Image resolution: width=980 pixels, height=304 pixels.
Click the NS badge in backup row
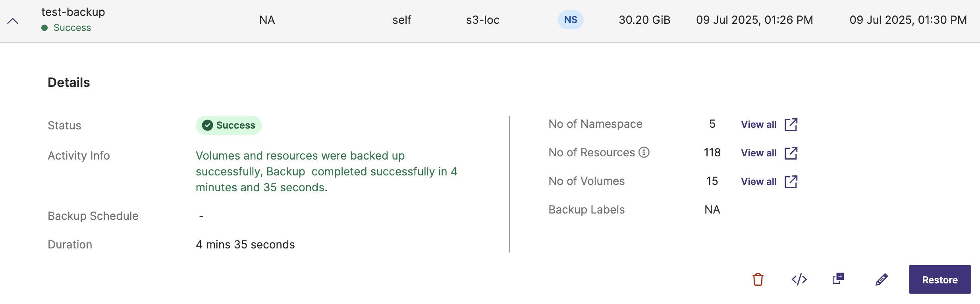point(571,20)
